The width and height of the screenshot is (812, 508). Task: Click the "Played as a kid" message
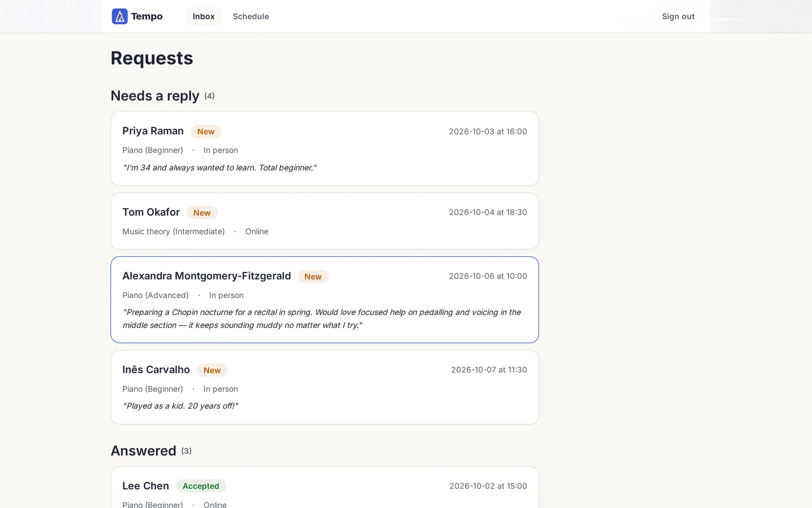tap(180, 406)
